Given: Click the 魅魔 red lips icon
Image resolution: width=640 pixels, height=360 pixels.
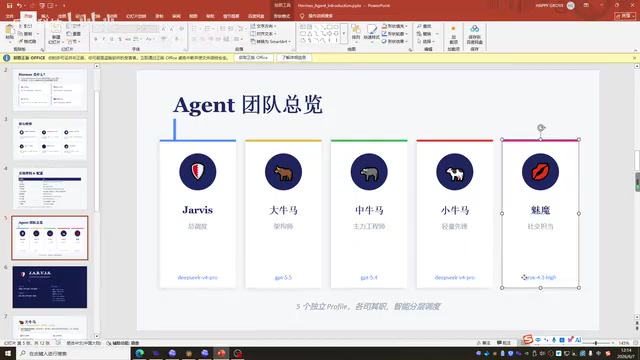Looking at the screenshot, I should pyautogui.click(x=540, y=172).
